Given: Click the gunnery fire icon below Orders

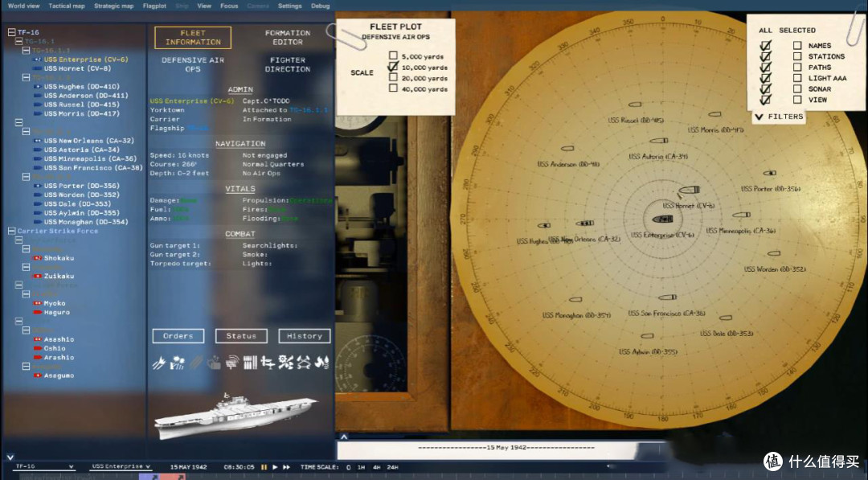Looking at the screenshot, I should tap(159, 363).
